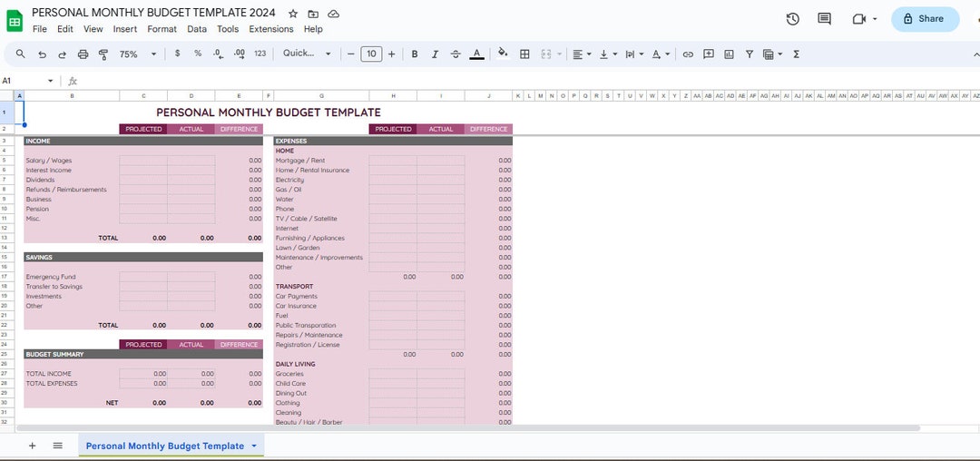The image size is (980, 461).
Task: Star this spreadsheet document
Action: pyautogui.click(x=293, y=14)
